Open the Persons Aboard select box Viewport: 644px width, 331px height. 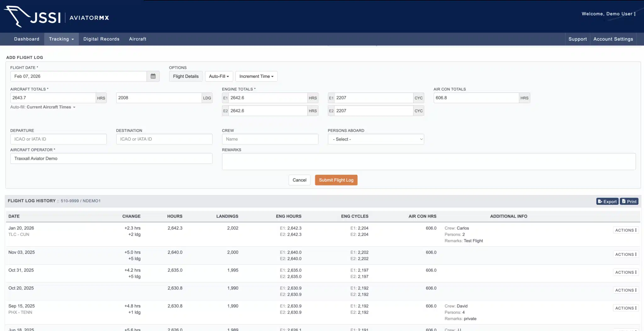(x=376, y=139)
